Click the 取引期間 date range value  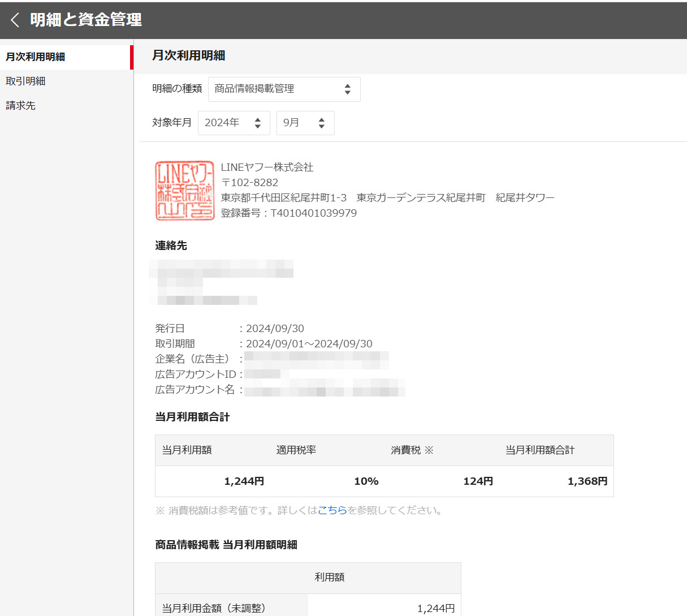pos(309,344)
